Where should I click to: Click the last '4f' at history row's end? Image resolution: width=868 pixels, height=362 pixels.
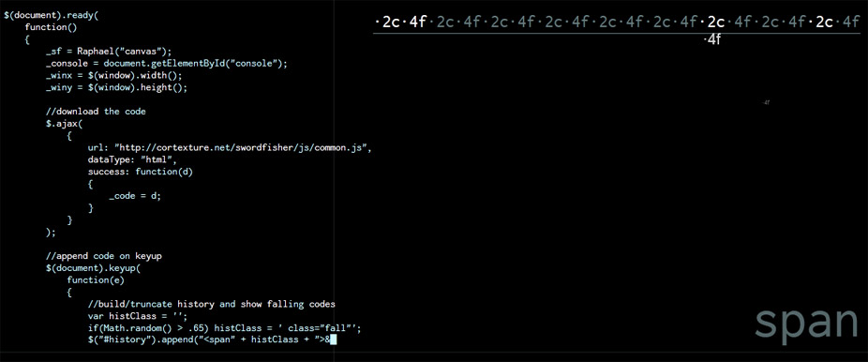tap(850, 23)
